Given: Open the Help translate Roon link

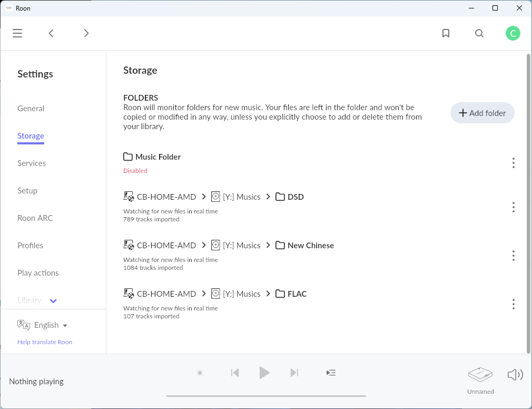Looking at the screenshot, I should pos(45,342).
